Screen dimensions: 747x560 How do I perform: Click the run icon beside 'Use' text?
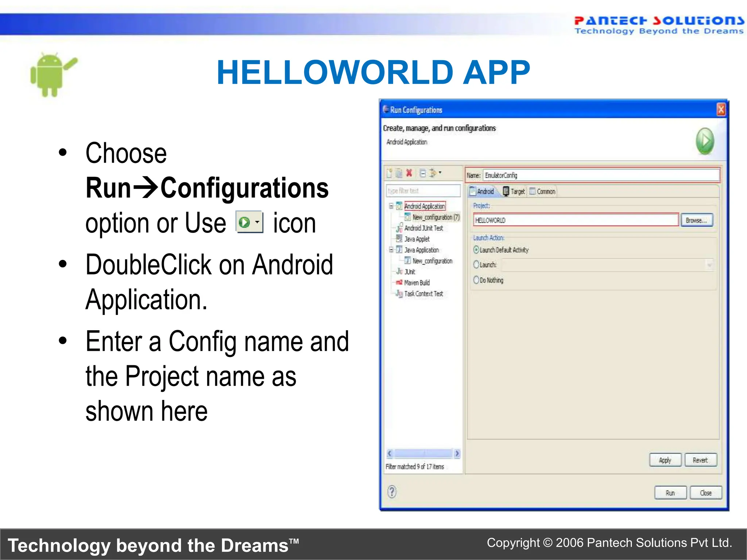[249, 222]
